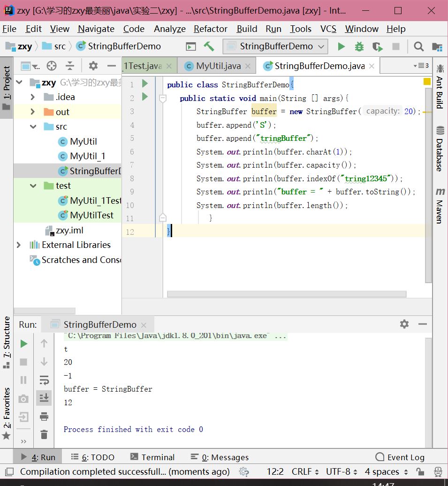The height and width of the screenshot is (486, 448).
Task: Open the Refactor menu
Action: click(x=211, y=29)
